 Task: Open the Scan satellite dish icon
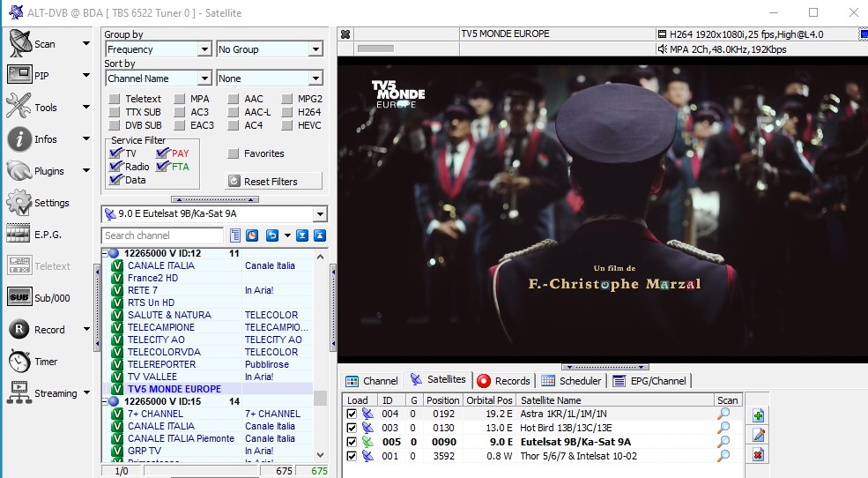pos(20,44)
